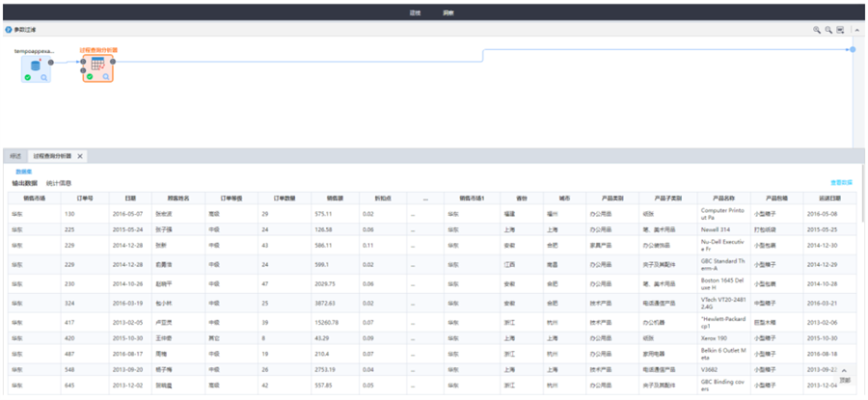
Task: Click the output port of the database node
Action: click(x=52, y=62)
